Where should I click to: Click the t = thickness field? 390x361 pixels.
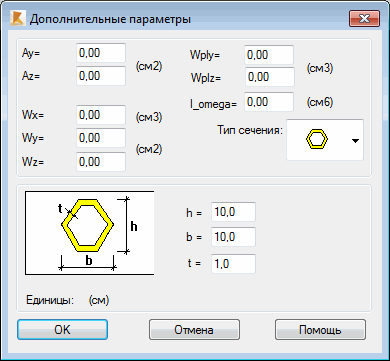click(233, 264)
